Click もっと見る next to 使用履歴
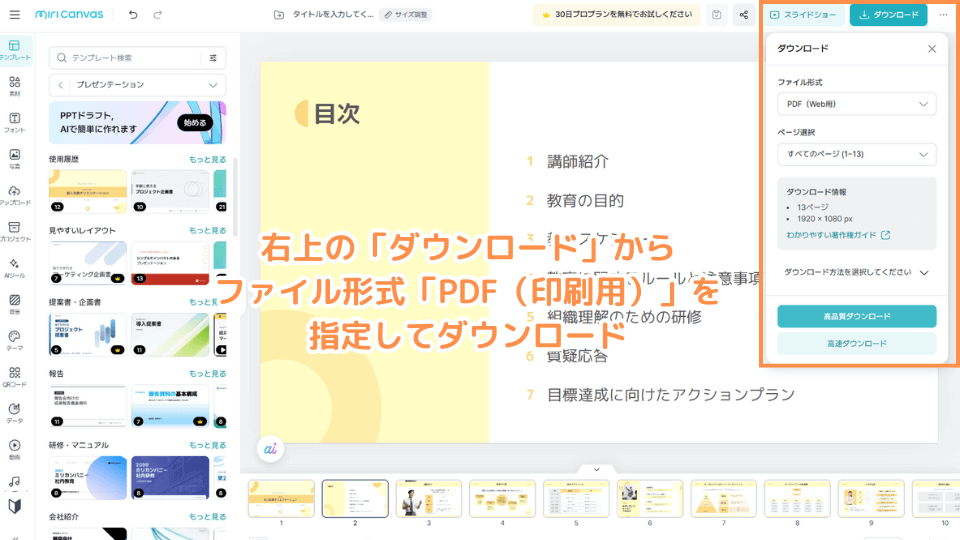Image resolution: width=960 pixels, height=540 pixels. click(207, 159)
